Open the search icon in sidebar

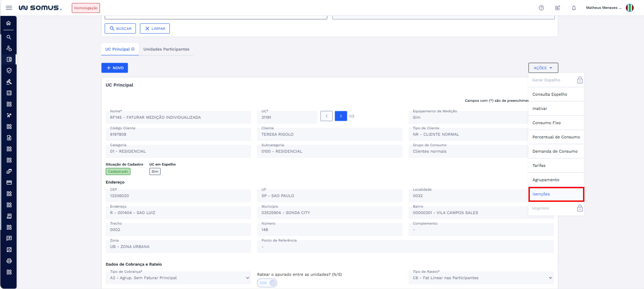[9, 37]
